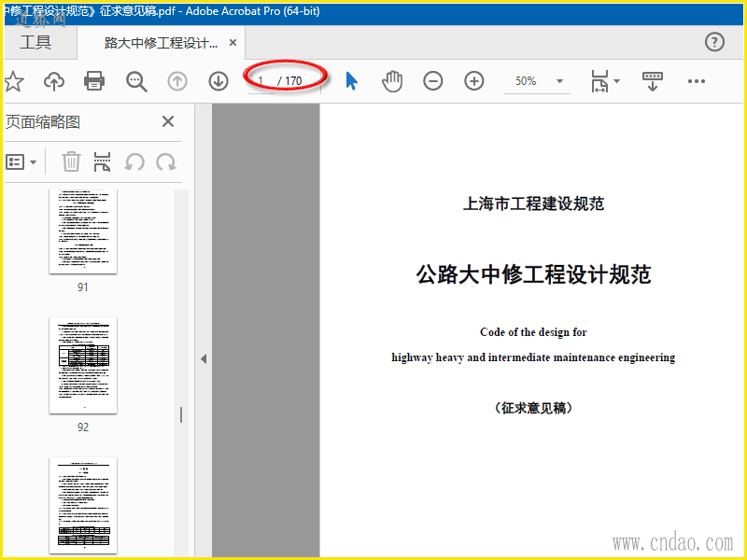747x560 pixels.
Task: Select page 91 thumbnail
Action: [x=83, y=231]
